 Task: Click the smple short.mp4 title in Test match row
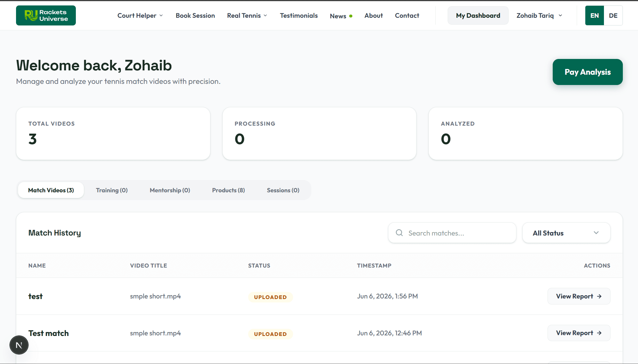pyautogui.click(x=155, y=333)
